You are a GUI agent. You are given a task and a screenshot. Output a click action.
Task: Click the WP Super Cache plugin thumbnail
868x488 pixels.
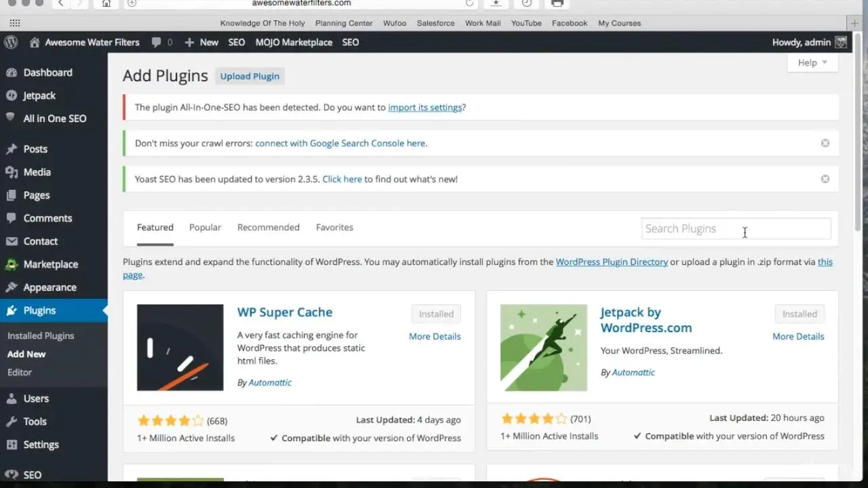pyautogui.click(x=180, y=348)
